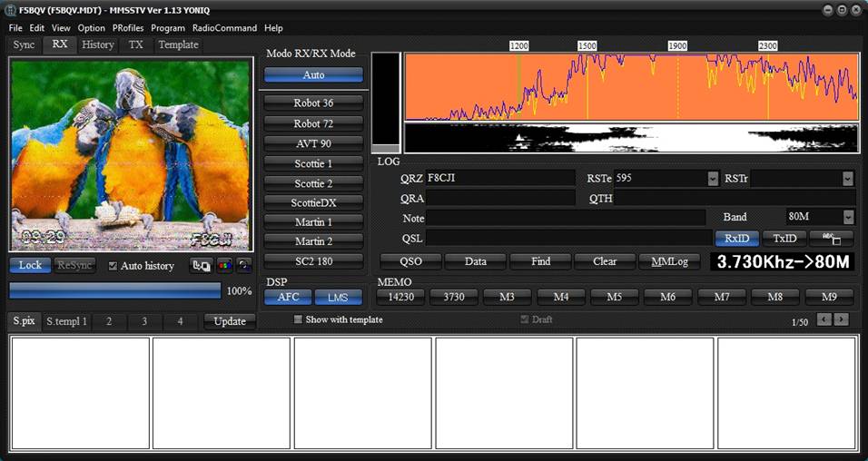This screenshot has width=868, height=461.
Task: Open the RSTr dropdown arrow
Action: pos(847,178)
